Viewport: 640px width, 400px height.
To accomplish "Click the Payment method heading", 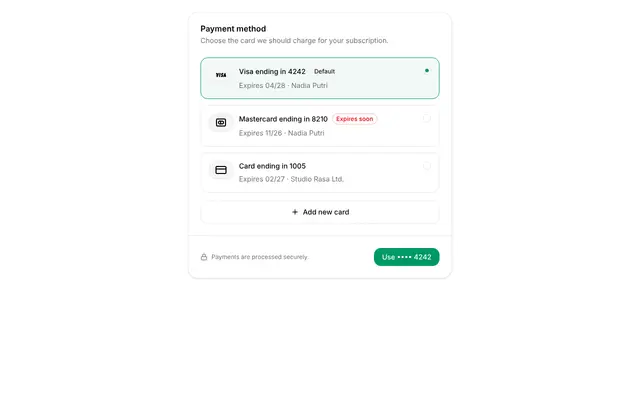I will click(233, 29).
